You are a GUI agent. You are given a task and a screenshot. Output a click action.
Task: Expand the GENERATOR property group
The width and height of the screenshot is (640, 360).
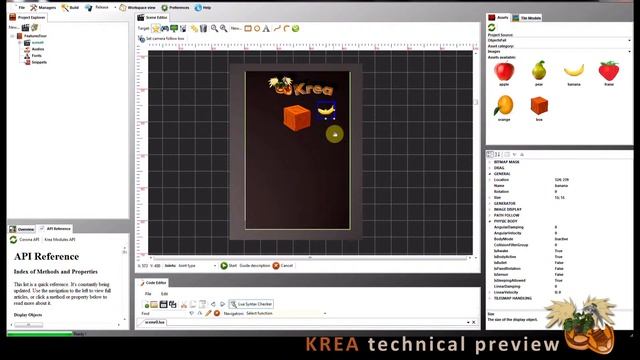click(490, 203)
